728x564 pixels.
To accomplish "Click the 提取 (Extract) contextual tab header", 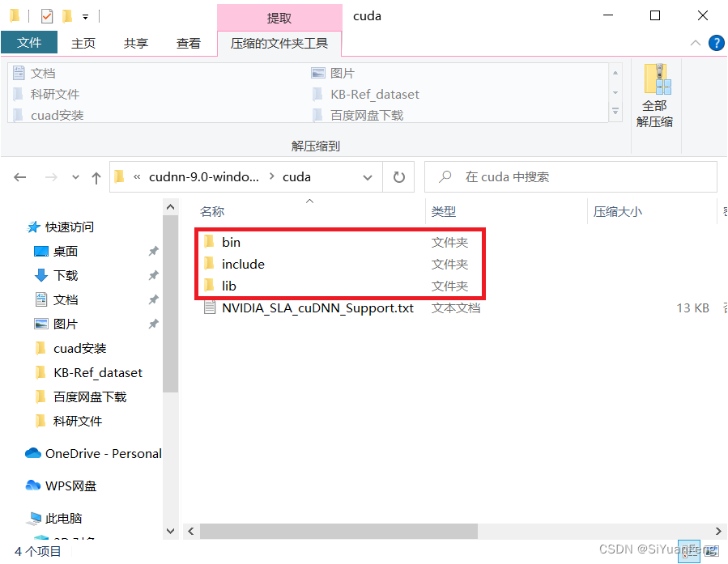I will point(279,18).
